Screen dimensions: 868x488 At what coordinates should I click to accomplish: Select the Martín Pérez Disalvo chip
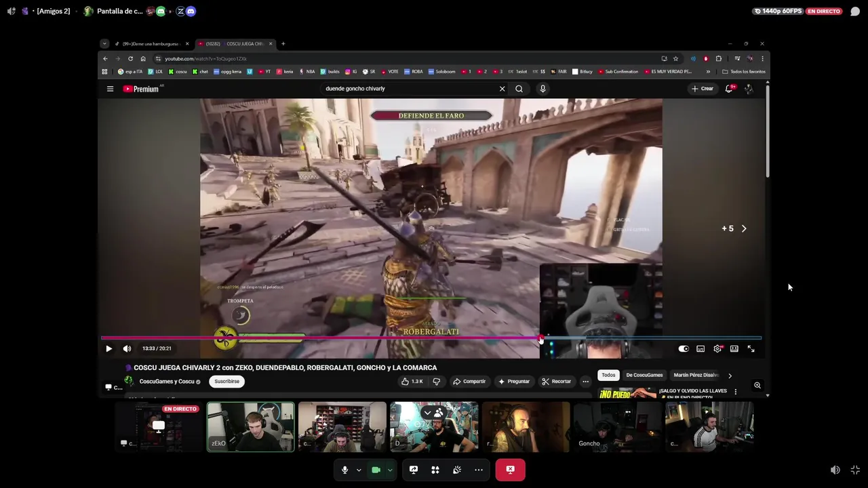[x=696, y=375]
